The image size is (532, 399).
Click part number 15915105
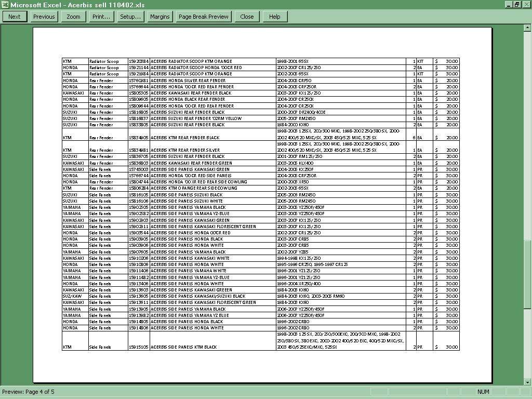tap(138, 347)
